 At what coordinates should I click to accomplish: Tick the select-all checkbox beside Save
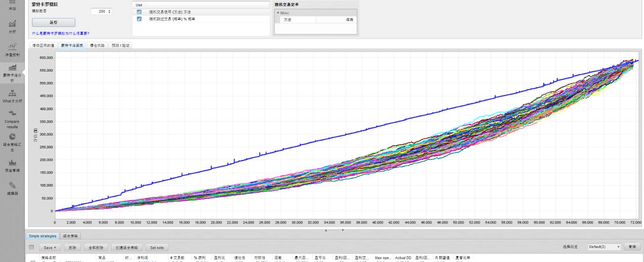click(31, 247)
